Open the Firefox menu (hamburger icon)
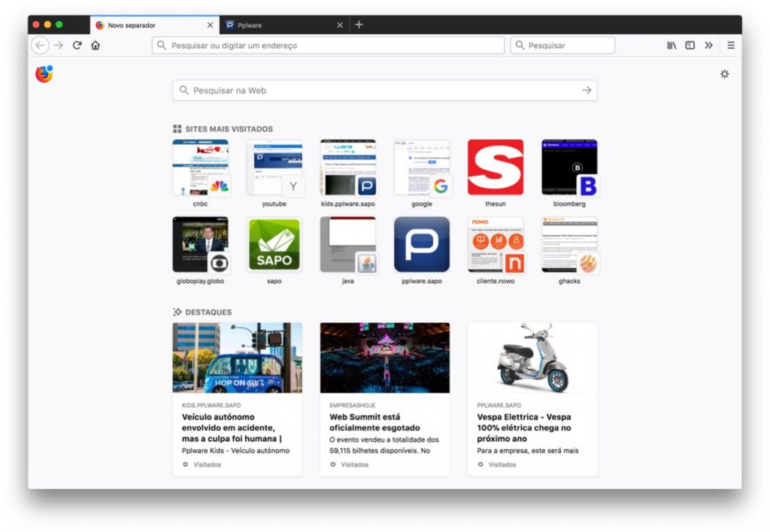This screenshot has height=532, width=770. click(730, 45)
